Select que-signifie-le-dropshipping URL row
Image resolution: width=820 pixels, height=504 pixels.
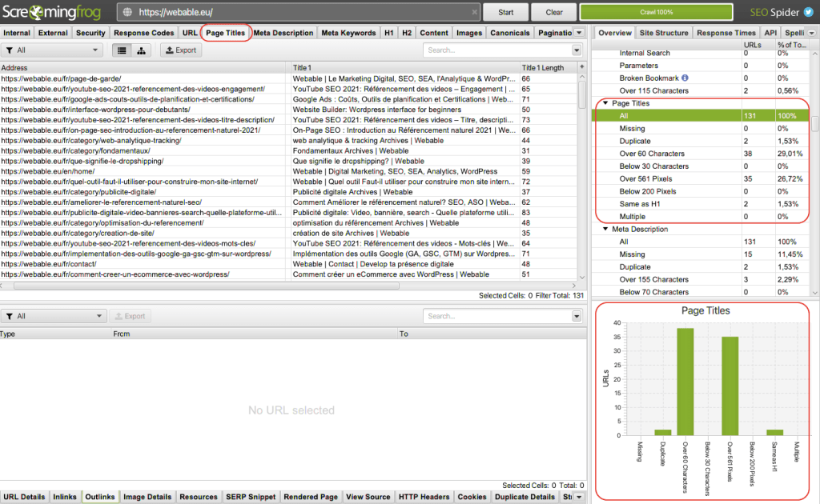288,161
